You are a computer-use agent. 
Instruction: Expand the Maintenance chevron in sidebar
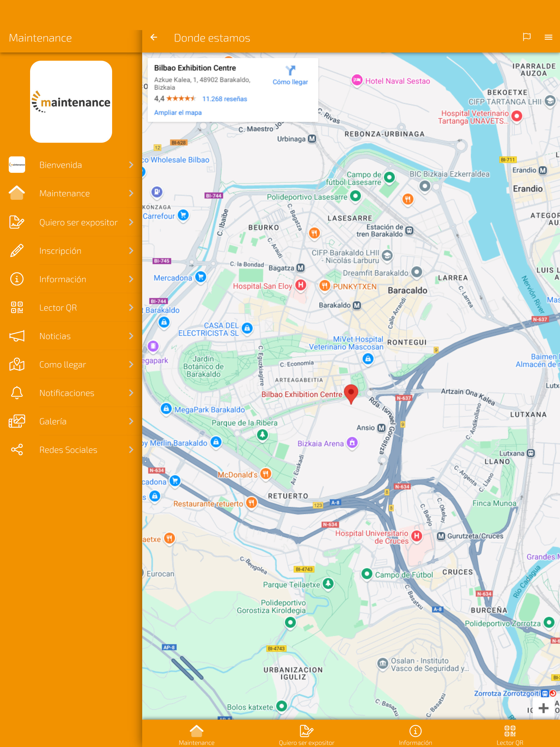tap(131, 193)
